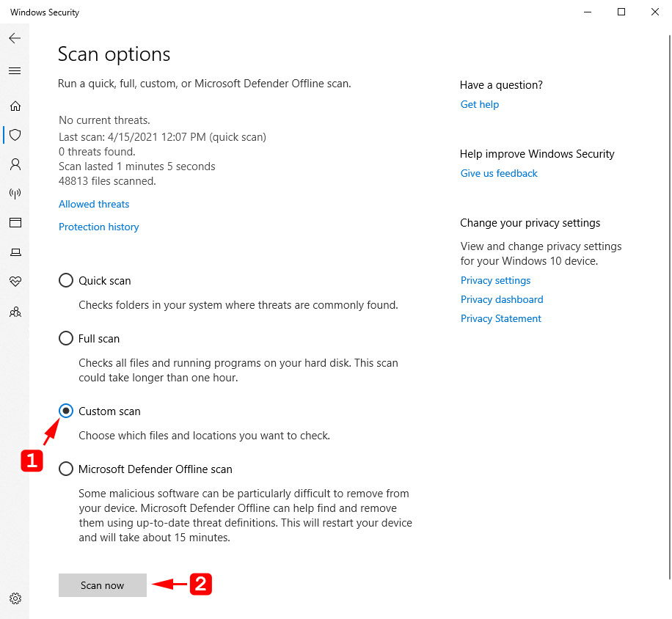Click the Get help link
672x619 pixels.
click(x=480, y=105)
